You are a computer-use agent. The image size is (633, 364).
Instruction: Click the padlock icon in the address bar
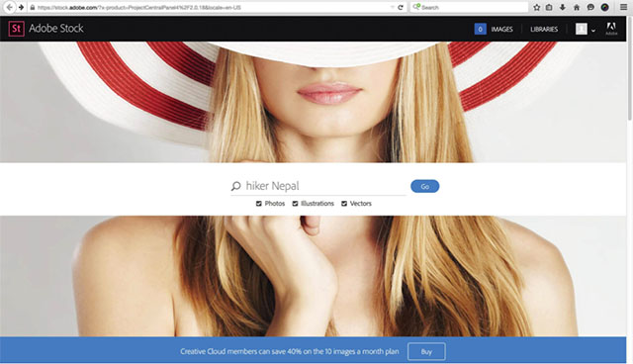tap(33, 7)
